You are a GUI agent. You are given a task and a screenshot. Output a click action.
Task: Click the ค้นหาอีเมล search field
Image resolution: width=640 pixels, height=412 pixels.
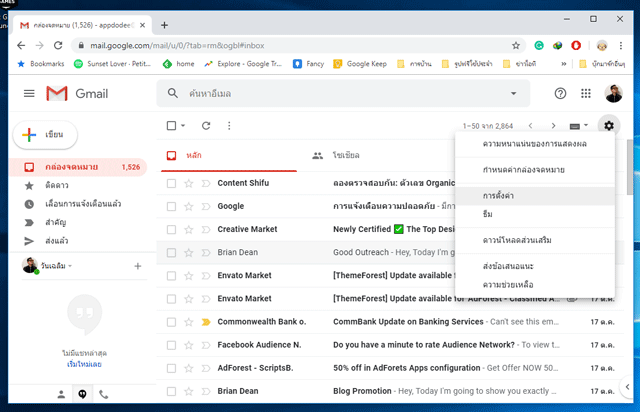click(x=343, y=94)
